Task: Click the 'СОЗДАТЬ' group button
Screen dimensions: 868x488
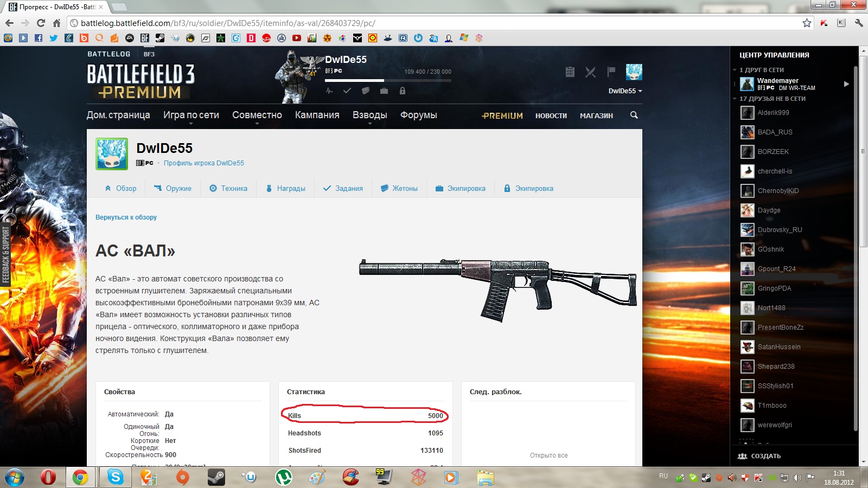Action: point(759,456)
